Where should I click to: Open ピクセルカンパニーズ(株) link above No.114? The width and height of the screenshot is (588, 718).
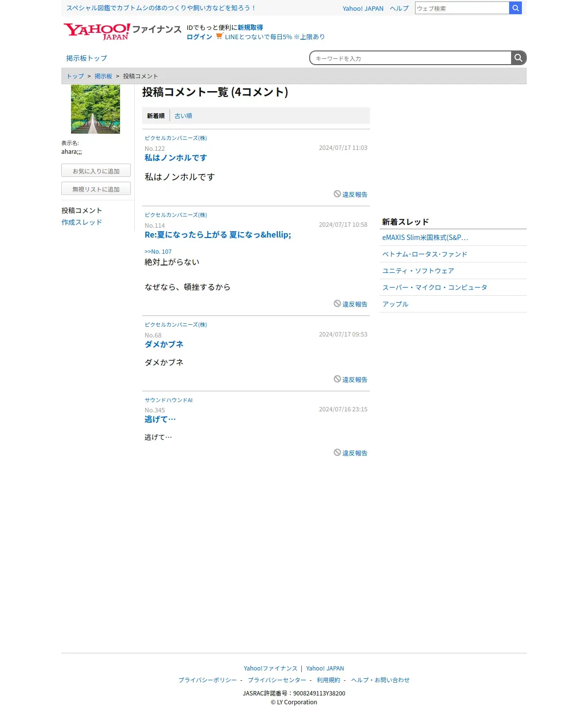[x=176, y=215]
